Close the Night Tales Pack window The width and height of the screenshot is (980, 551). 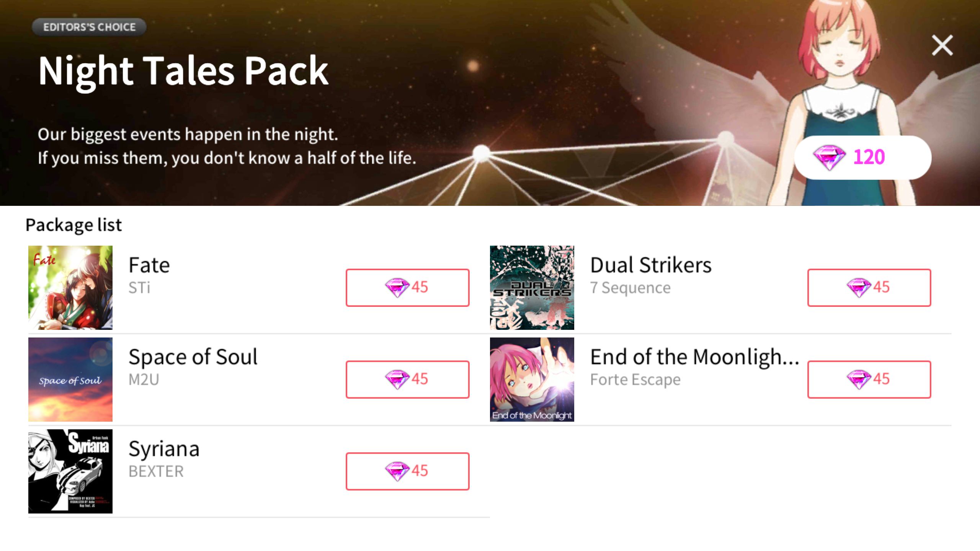pos(942,45)
